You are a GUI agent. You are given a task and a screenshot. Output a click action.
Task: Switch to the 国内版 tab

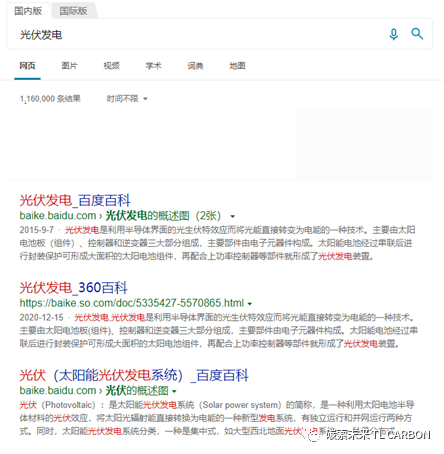(x=28, y=11)
